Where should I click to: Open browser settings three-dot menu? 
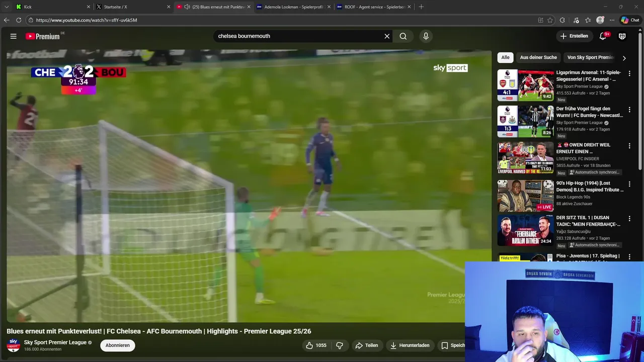(x=612, y=20)
